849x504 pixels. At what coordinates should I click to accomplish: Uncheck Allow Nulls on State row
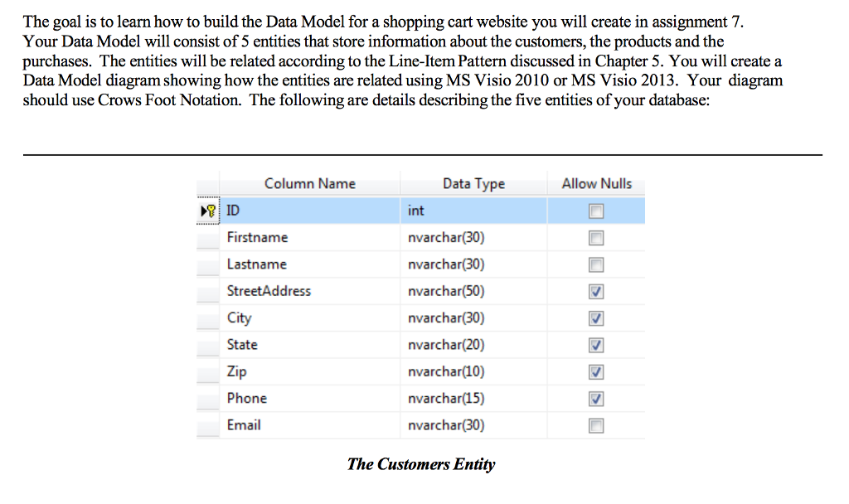[596, 345]
